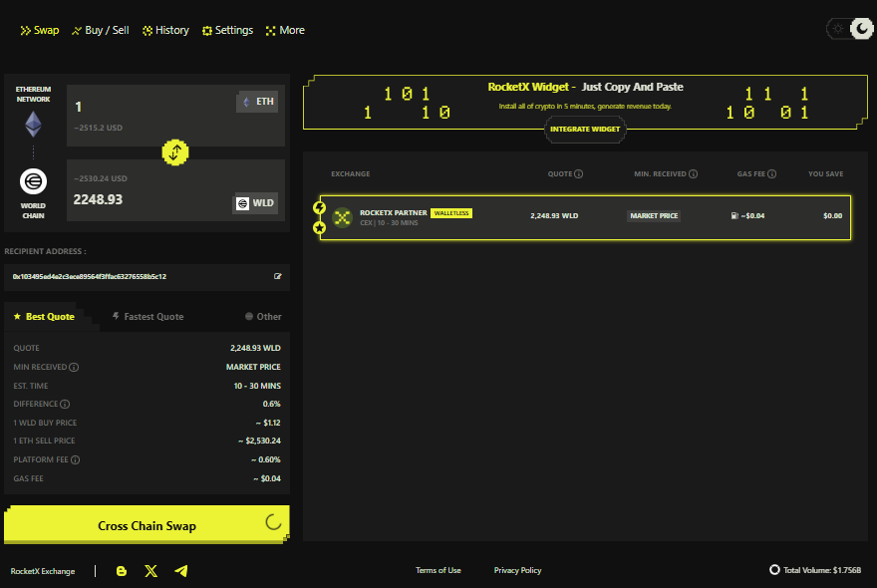877x588 pixels.
Task: Click the 10 - 30 MINS estimated time value
Action: pyautogui.click(x=257, y=386)
